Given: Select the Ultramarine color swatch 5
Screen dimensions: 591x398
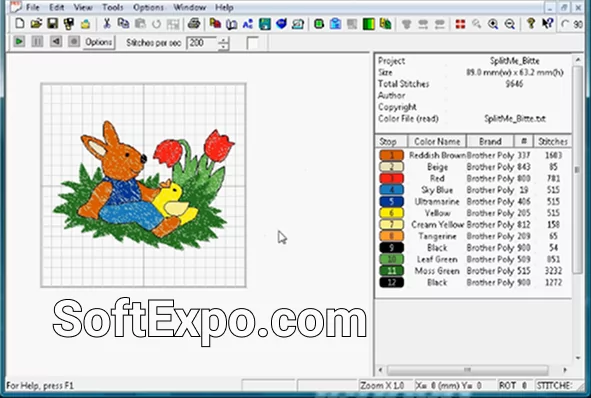Looking at the screenshot, I should (x=392, y=202).
